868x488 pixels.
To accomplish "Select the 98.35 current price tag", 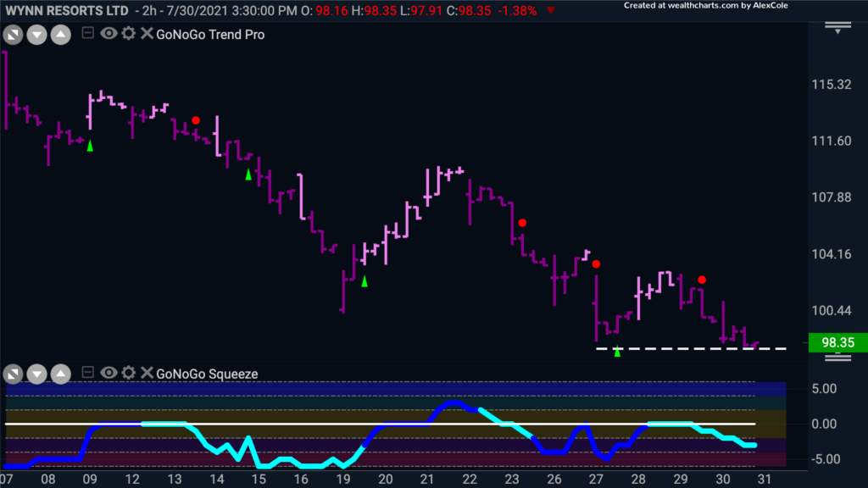I will (837, 342).
